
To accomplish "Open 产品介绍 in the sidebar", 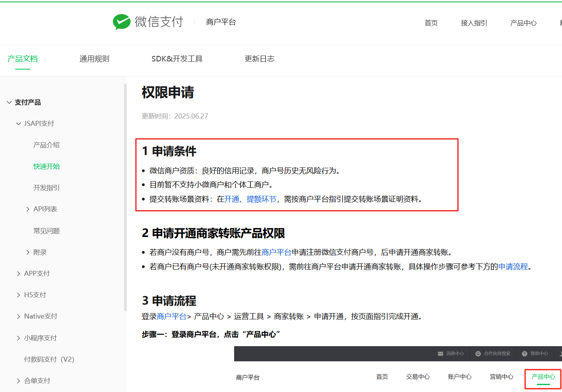I will pos(46,145).
